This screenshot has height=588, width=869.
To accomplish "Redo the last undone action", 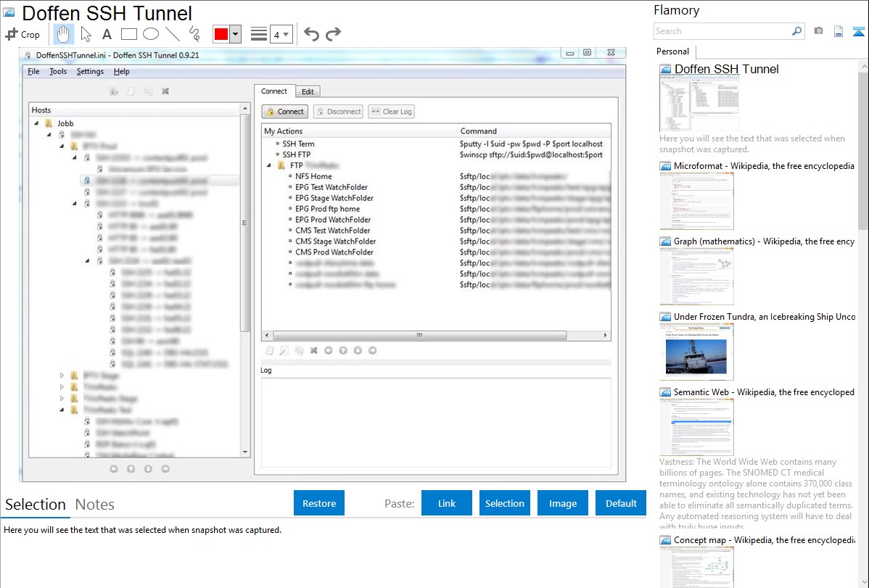I will pyautogui.click(x=333, y=34).
